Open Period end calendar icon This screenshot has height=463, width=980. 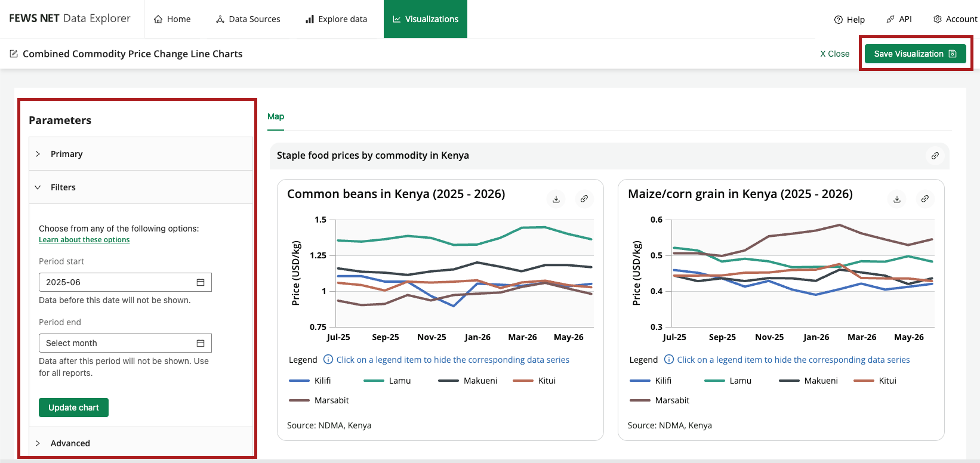point(201,343)
